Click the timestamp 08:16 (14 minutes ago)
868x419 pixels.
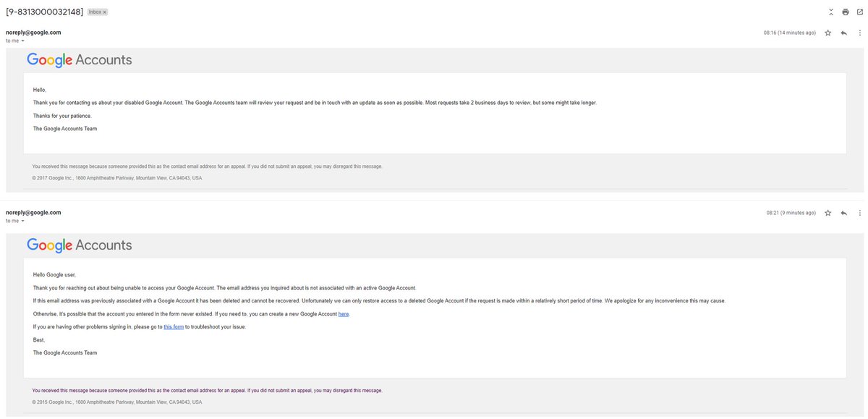[790, 33]
